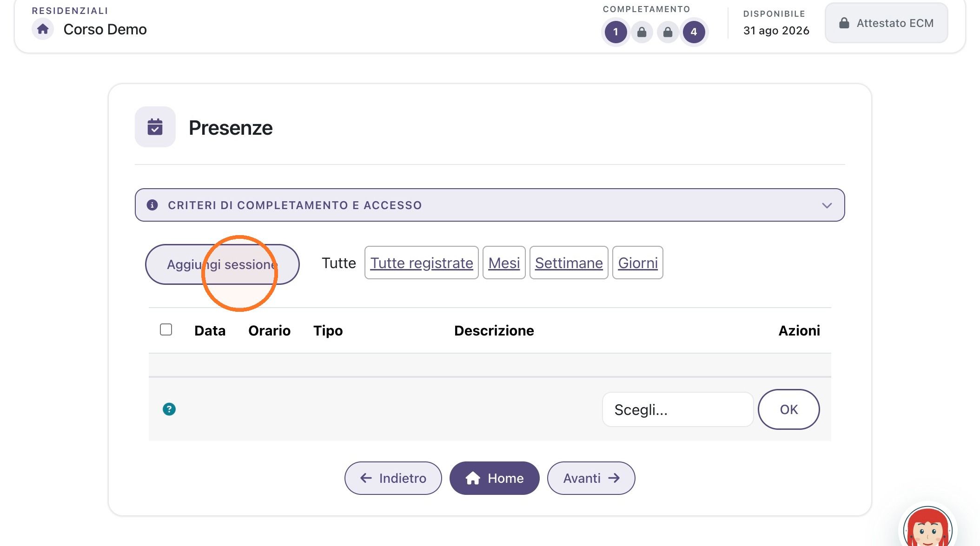The width and height of the screenshot is (980, 546).
Task: Open the teal help question mark icon
Action: click(x=169, y=409)
